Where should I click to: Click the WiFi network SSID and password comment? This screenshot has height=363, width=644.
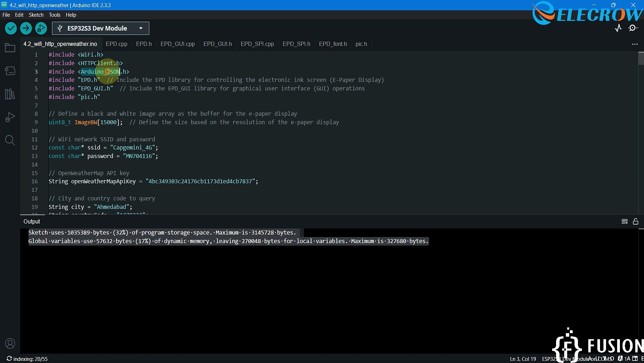tap(102, 139)
